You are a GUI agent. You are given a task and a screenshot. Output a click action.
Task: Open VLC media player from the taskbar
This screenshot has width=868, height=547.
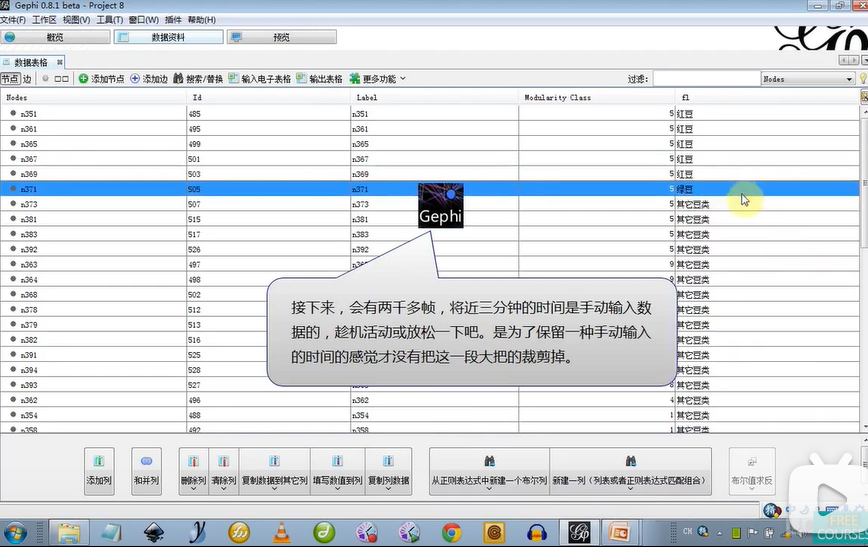click(x=281, y=533)
